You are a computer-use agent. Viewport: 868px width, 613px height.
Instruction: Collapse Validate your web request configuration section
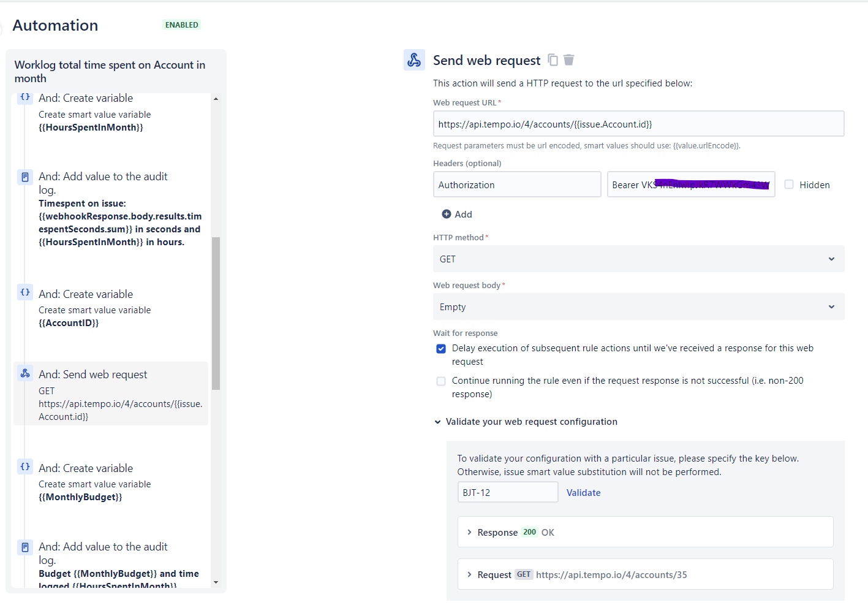tap(438, 422)
